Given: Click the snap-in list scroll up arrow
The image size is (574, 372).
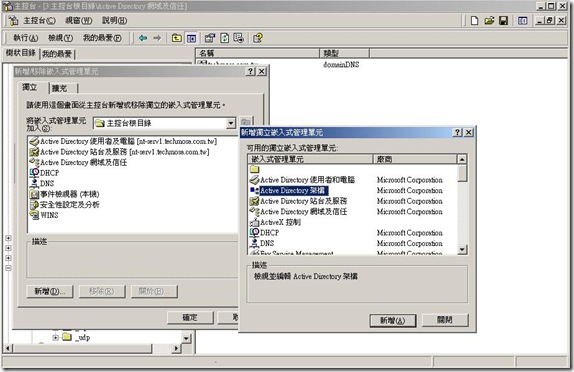Looking at the screenshot, I should [x=462, y=159].
